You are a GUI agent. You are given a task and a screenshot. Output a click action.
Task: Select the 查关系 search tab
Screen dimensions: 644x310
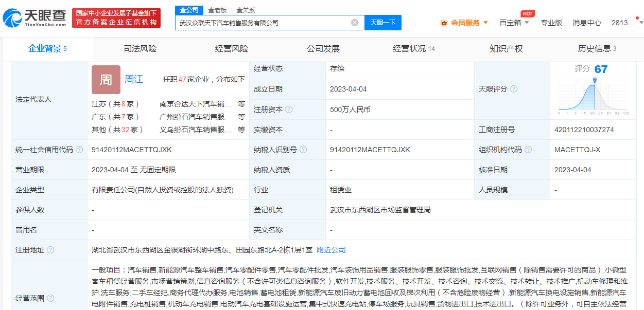pos(246,10)
